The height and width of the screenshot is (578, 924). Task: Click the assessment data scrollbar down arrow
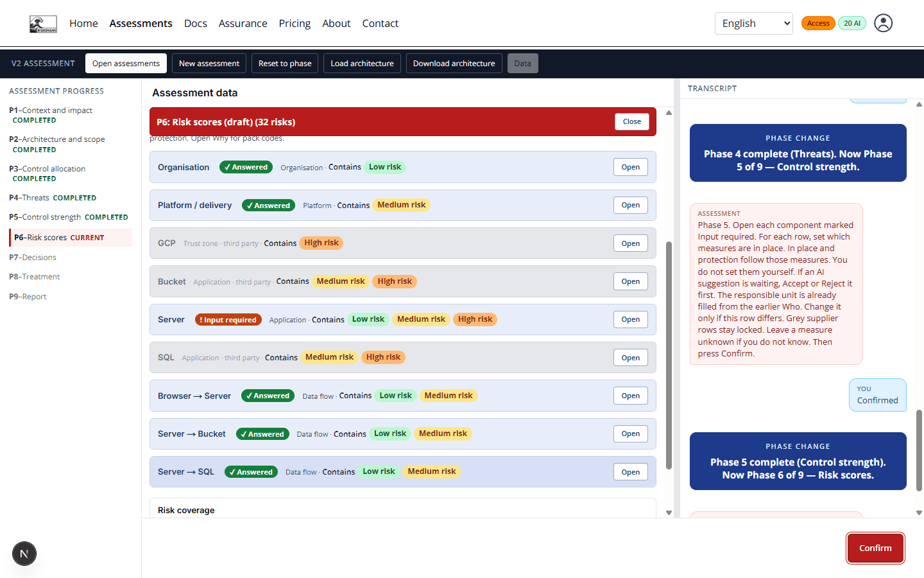[x=669, y=512]
